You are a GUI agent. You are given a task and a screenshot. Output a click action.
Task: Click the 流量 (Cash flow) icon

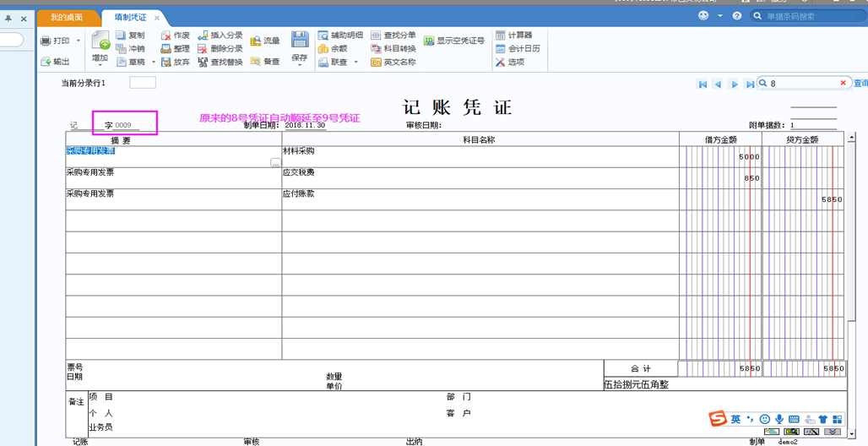[256, 41]
